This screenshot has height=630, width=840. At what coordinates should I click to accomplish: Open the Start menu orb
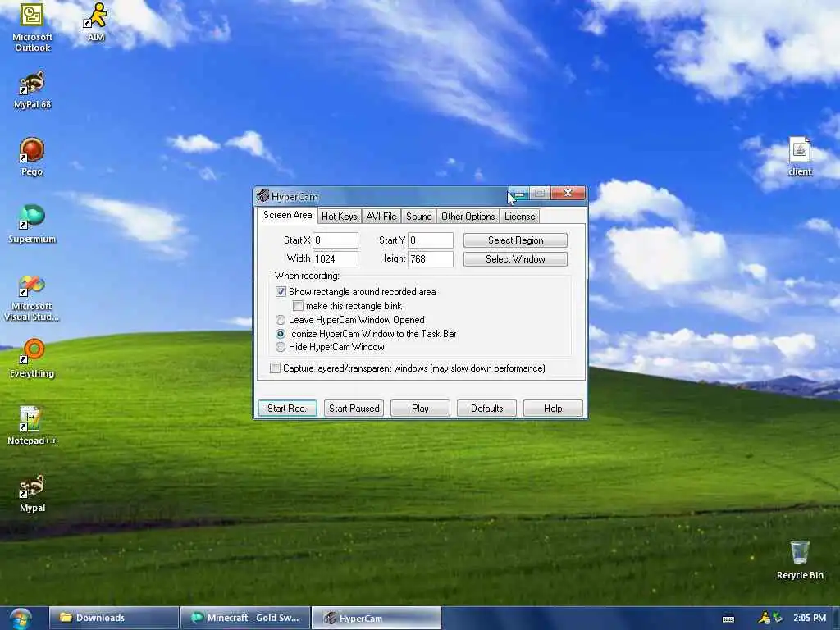tap(20, 619)
